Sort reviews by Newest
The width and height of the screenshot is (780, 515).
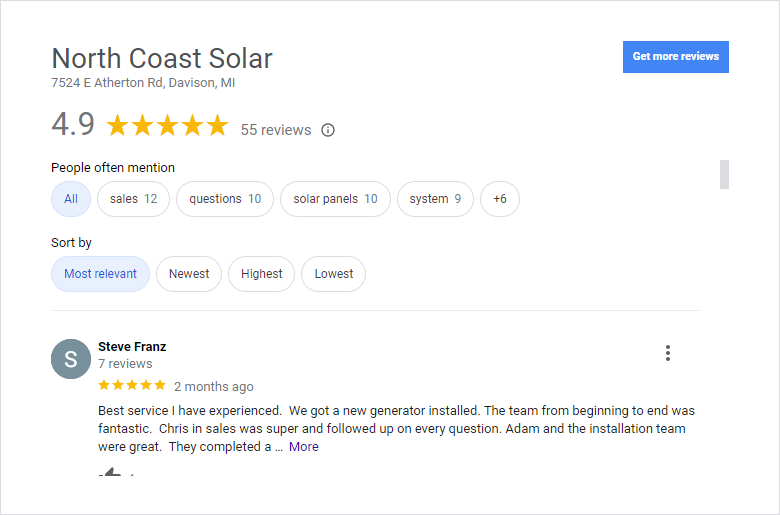coord(189,274)
